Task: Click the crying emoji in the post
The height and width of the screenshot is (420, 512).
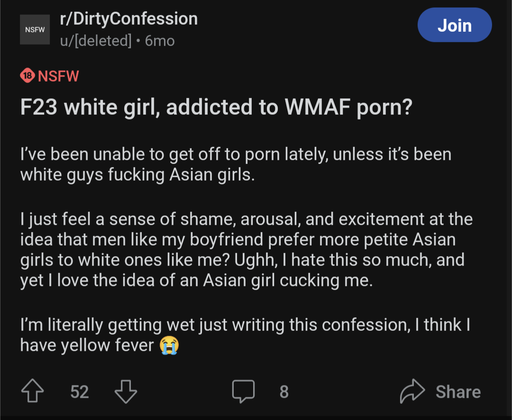Action: [x=169, y=345]
